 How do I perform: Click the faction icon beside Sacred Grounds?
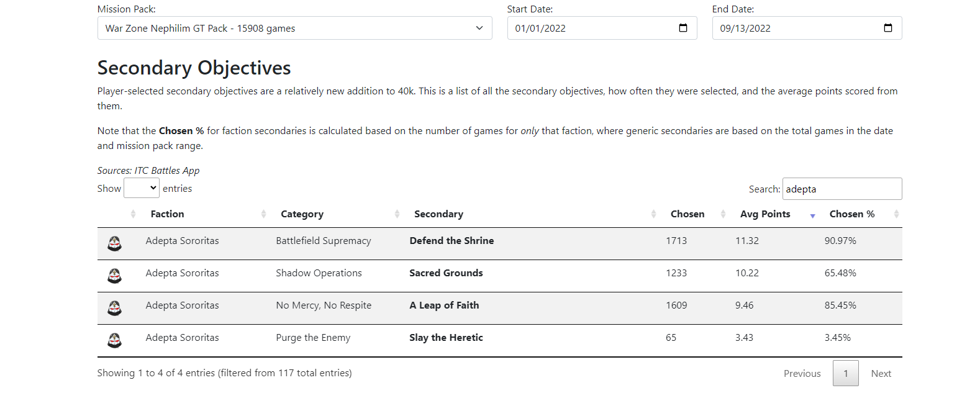114,276
